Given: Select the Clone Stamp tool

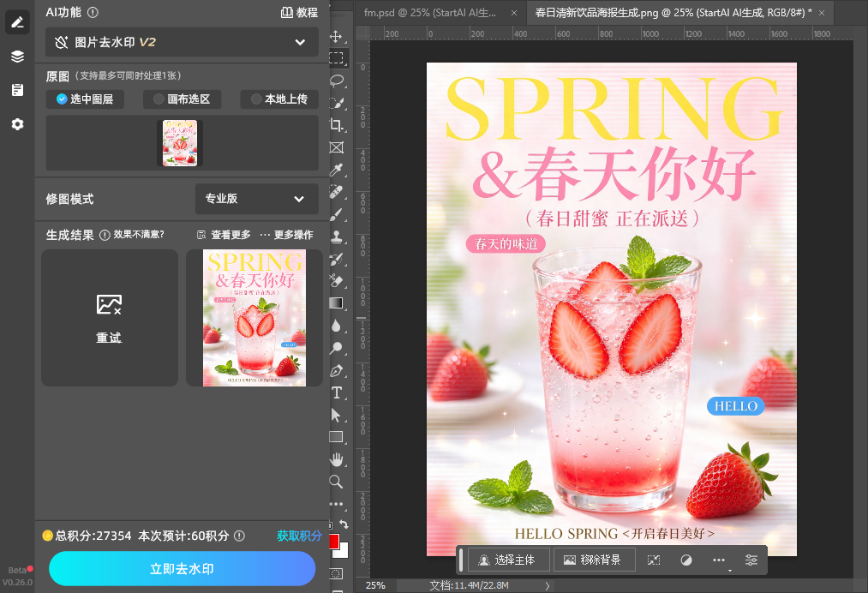Looking at the screenshot, I should (336, 237).
